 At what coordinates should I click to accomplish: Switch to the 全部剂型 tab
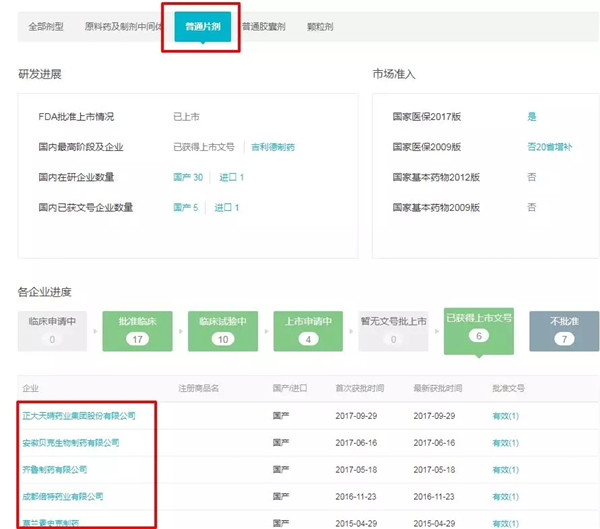click(46, 27)
